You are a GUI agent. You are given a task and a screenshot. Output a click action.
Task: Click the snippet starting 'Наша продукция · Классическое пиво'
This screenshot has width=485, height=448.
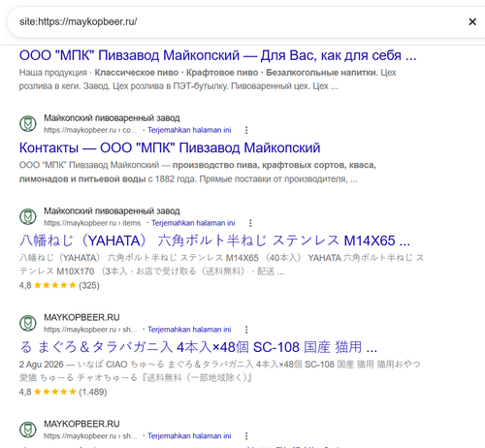pyautogui.click(x=208, y=80)
